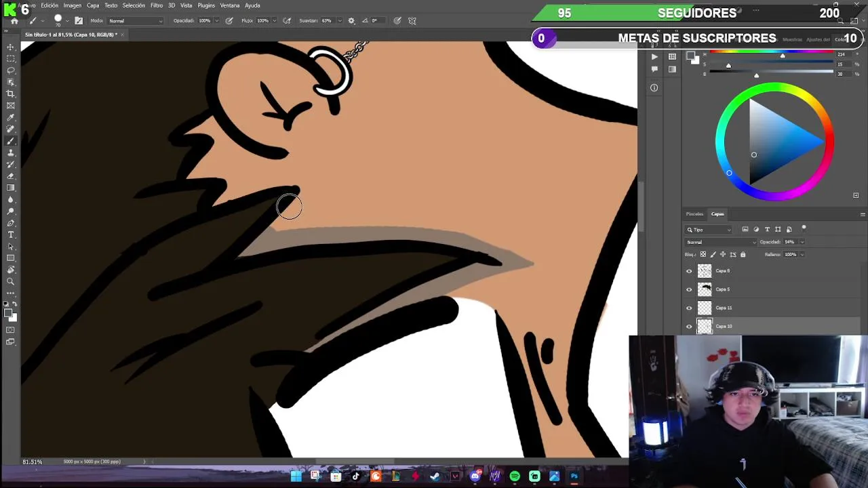Open the brush settings panel icon
This screenshot has width=868, height=488.
pyautogui.click(x=79, y=20)
